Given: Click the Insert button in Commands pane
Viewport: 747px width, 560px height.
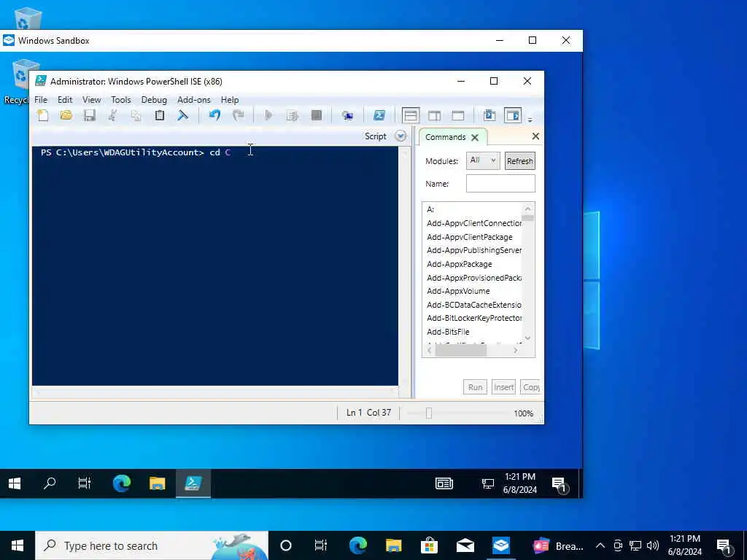Looking at the screenshot, I should (503, 387).
